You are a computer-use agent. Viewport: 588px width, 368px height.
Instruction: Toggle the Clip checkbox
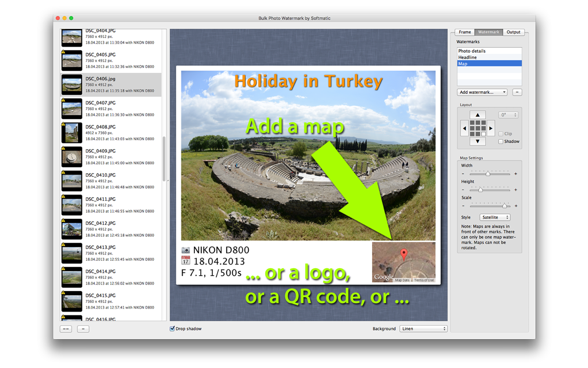[x=501, y=134]
